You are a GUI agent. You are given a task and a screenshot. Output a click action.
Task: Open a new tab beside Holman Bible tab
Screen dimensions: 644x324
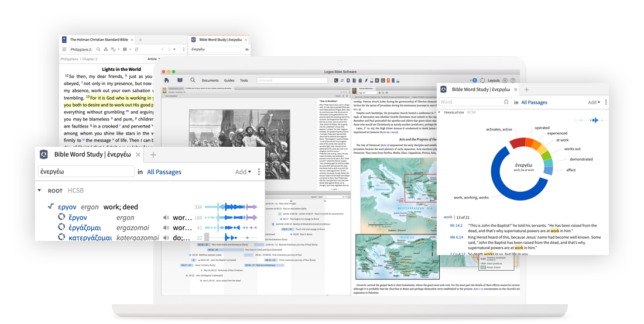141,40
